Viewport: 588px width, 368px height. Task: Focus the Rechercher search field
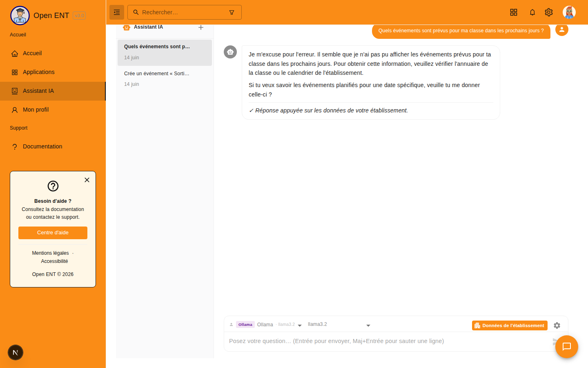click(185, 12)
